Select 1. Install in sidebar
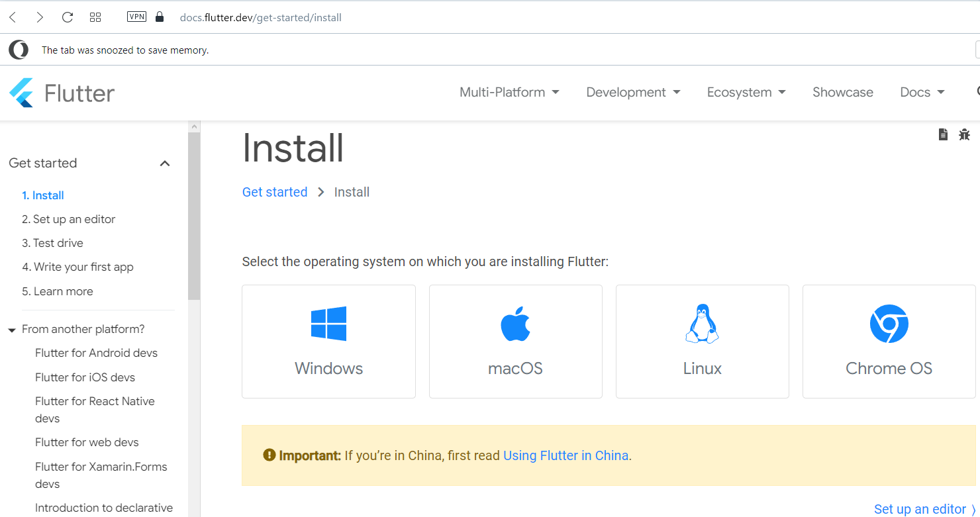Image resolution: width=980 pixels, height=517 pixels. 43,195
